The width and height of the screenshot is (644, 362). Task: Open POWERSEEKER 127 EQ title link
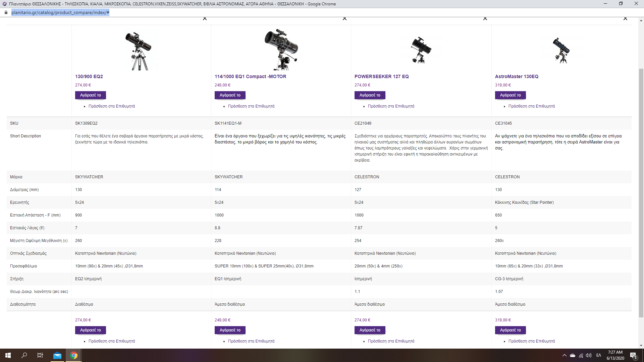click(381, 76)
